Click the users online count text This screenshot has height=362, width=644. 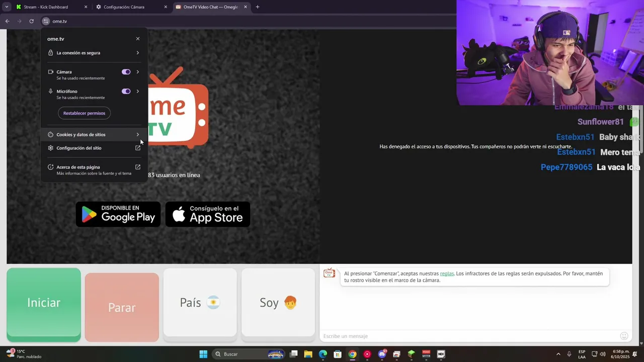[x=174, y=175]
